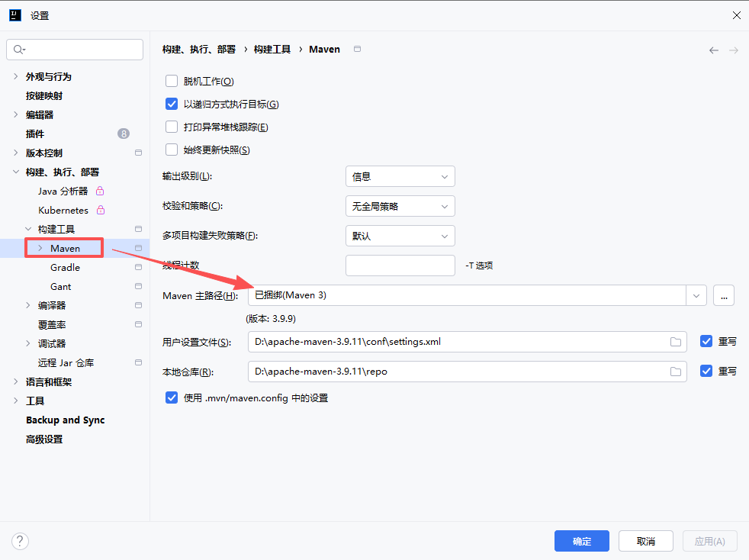The height and width of the screenshot is (560, 749).
Task: Click the 取消 button
Action: 645,541
